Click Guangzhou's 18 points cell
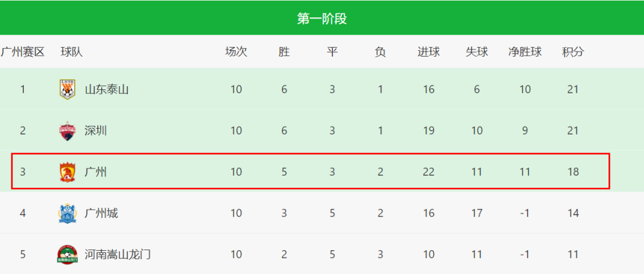644x274 pixels. pyautogui.click(x=573, y=172)
